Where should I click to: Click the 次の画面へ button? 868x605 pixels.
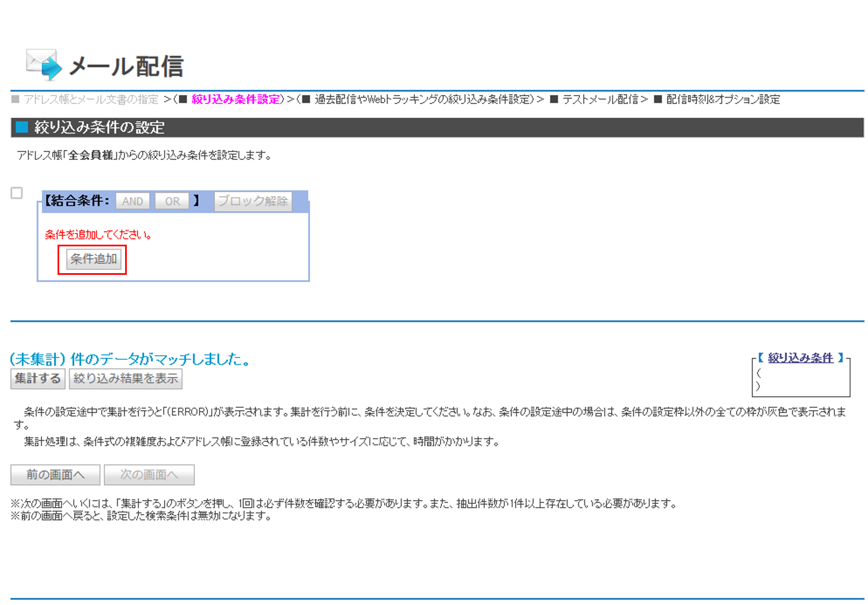point(149,474)
